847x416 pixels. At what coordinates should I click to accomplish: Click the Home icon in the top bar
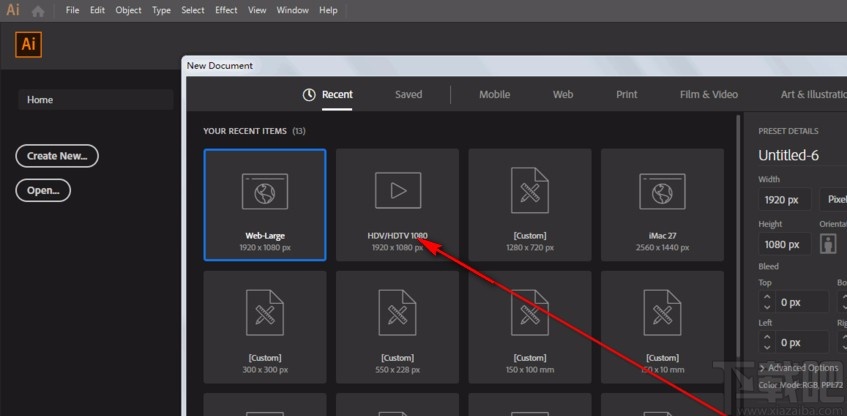click(x=38, y=11)
